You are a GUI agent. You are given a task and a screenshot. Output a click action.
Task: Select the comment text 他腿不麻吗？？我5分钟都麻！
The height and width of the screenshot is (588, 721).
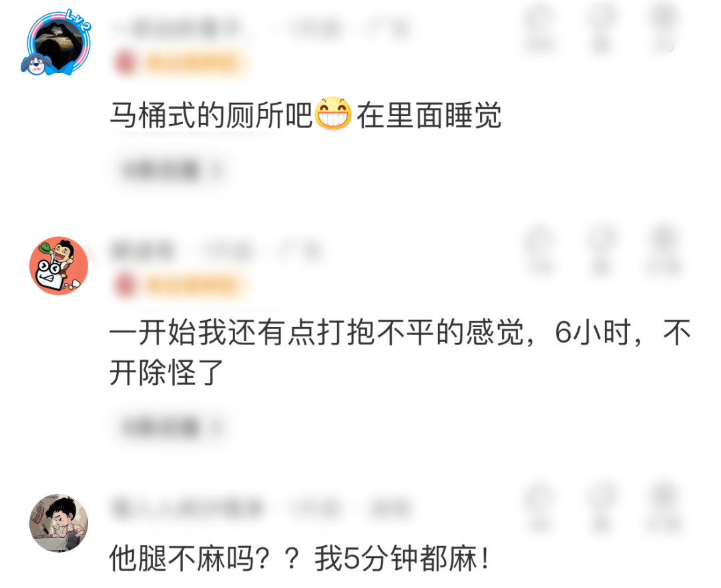pyautogui.click(x=299, y=559)
